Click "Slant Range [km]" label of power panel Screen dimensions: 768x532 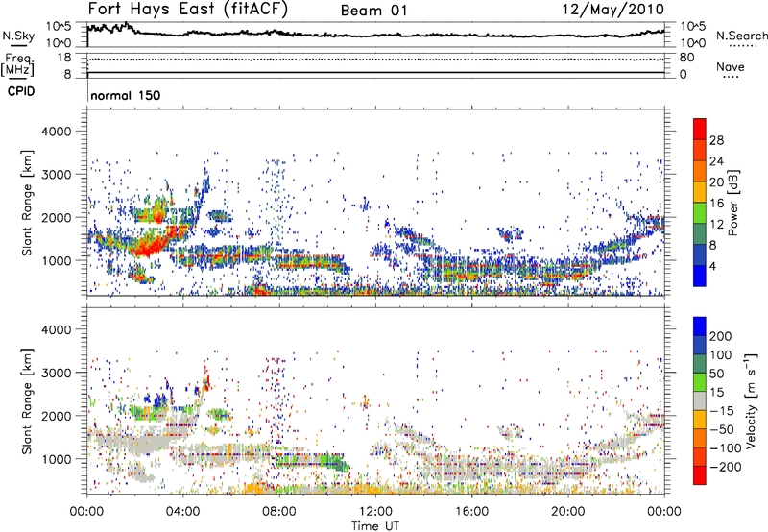pos(27,203)
